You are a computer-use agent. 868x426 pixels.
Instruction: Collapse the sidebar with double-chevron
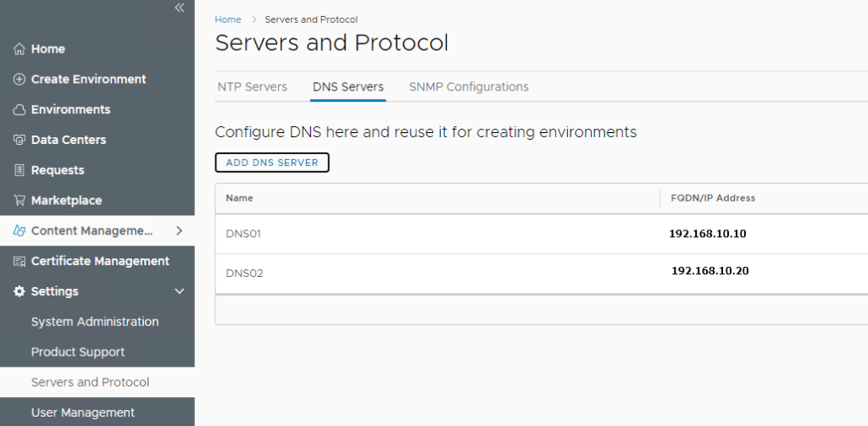click(x=179, y=8)
